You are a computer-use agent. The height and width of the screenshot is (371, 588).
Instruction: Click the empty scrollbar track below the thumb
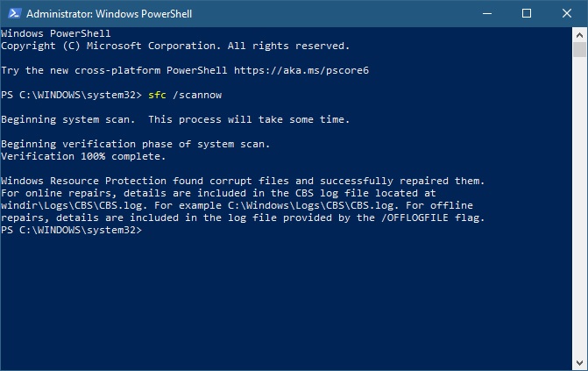[x=579, y=206]
